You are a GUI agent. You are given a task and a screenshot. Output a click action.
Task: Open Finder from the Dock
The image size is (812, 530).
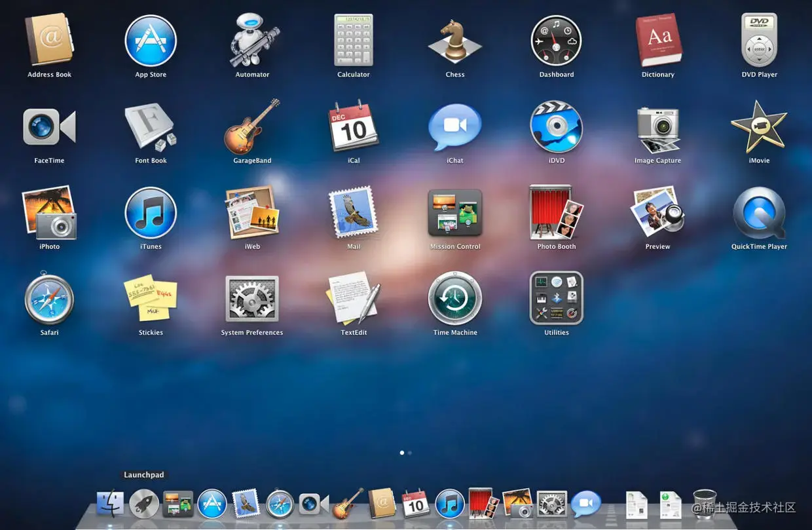coord(109,503)
